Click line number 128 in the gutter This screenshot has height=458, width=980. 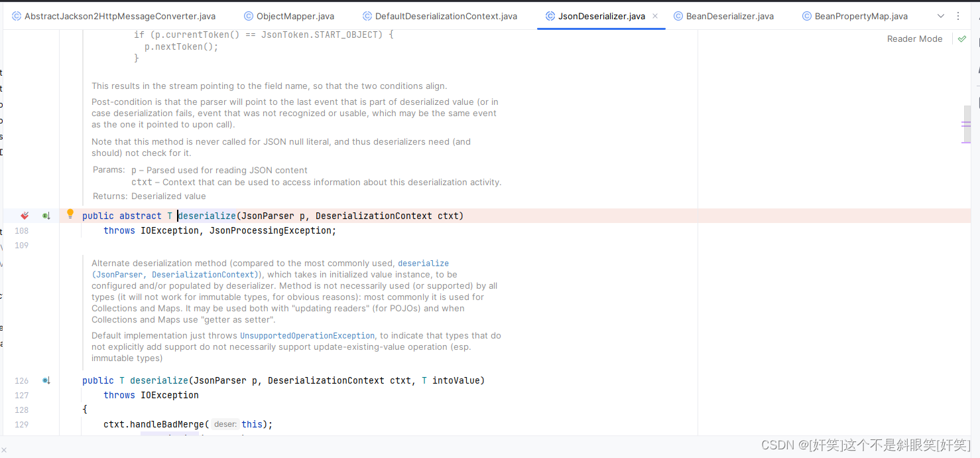(x=21, y=410)
